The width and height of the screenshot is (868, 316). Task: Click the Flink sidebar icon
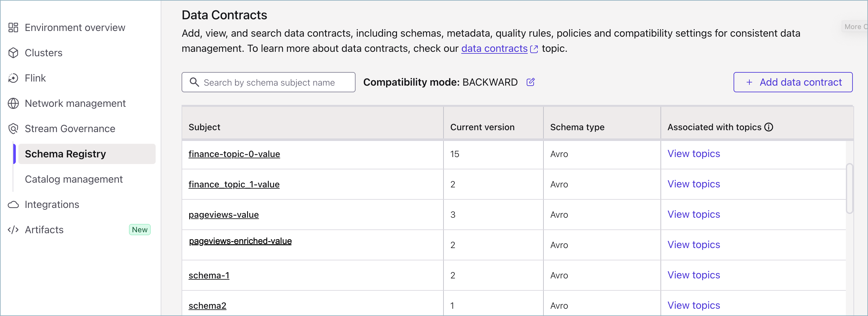[x=13, y=78]
